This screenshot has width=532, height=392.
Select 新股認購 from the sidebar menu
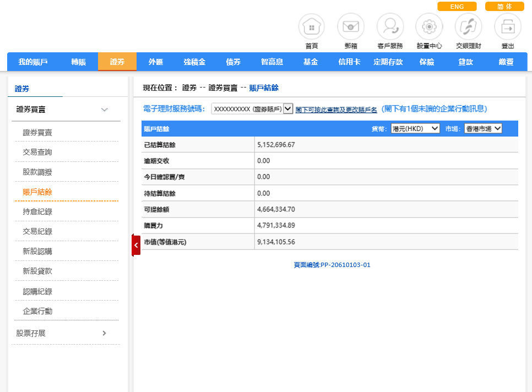click(37, 252)
